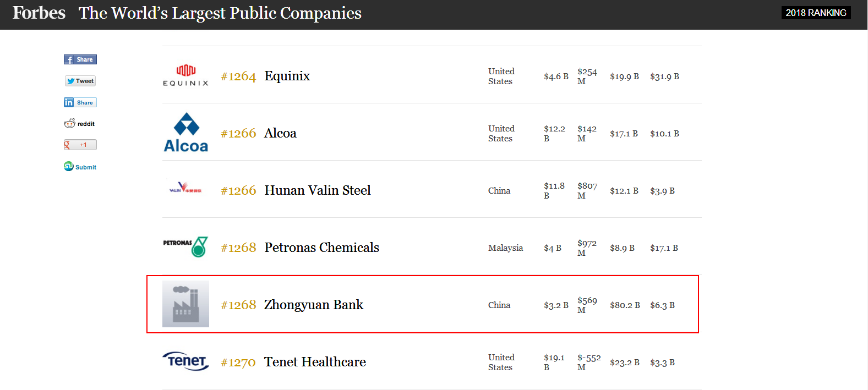Open the Equinix company logo
868x390 pixels.
(x=185, y=75)
